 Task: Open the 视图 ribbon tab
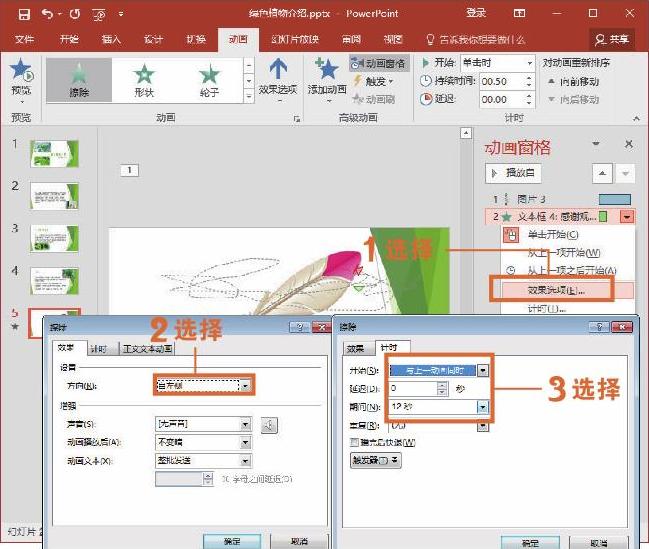coord(393,39)
